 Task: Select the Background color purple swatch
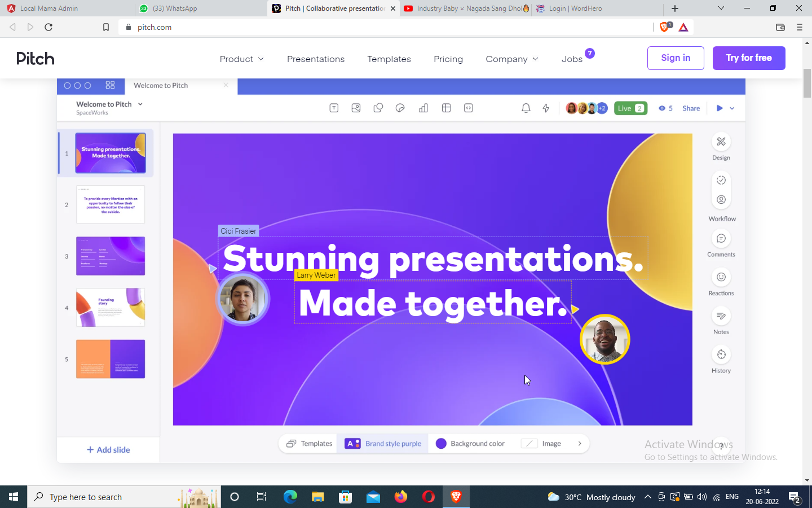click(x=441, y=444)
